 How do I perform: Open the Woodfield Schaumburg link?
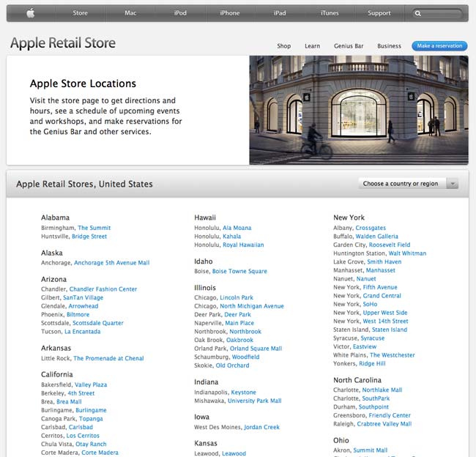pyautogui.click(x=245, y=357)
